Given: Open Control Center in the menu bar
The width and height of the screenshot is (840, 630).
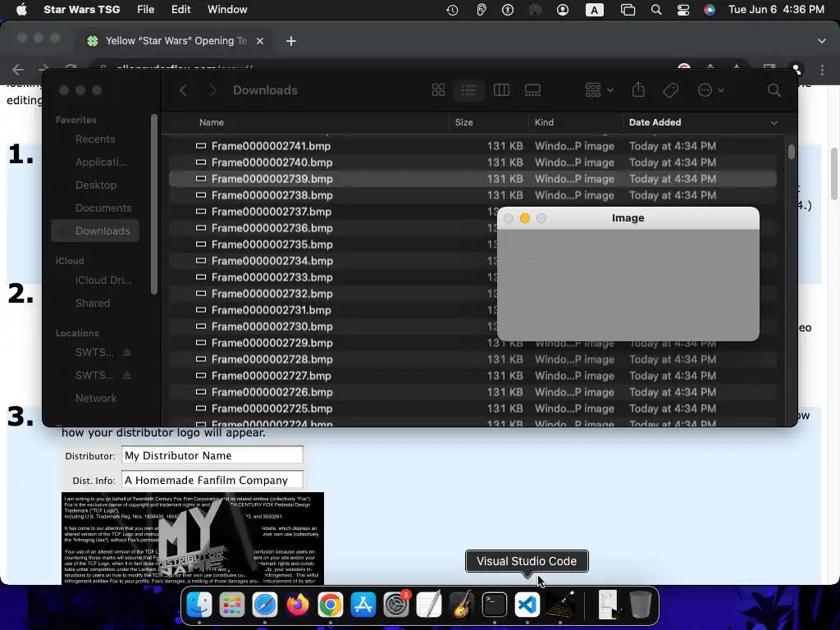Looking at the screenshot, I should [x=683, y=10].
